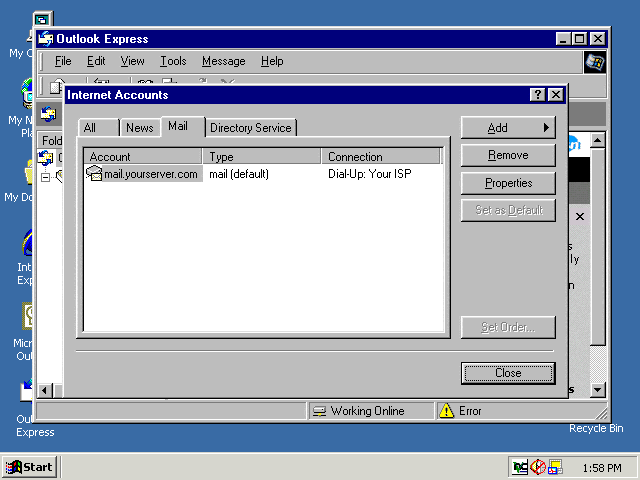Close the Internet Accounts dialog via Close button
The image size is (640, 480).
[x=508, y=373]
